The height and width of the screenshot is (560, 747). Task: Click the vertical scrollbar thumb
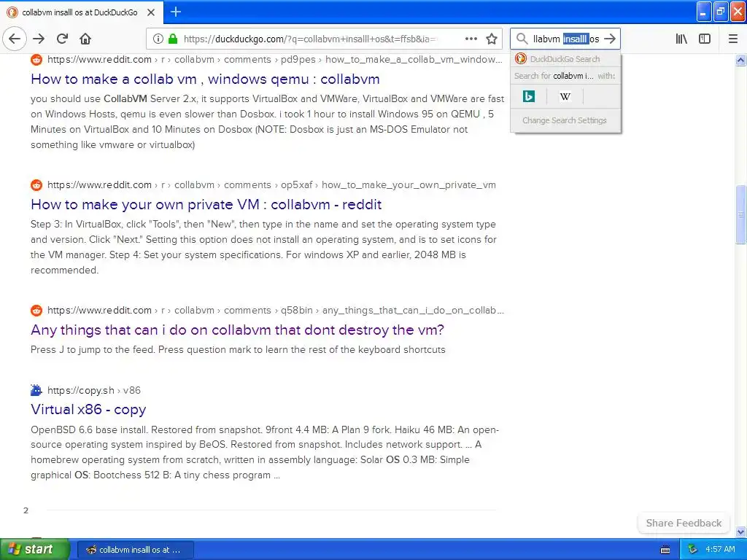click(741, 214)
